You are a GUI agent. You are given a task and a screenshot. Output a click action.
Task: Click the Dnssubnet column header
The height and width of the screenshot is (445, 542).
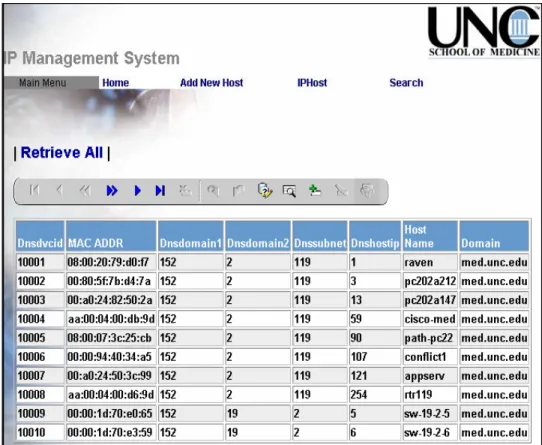pos(320,236)
